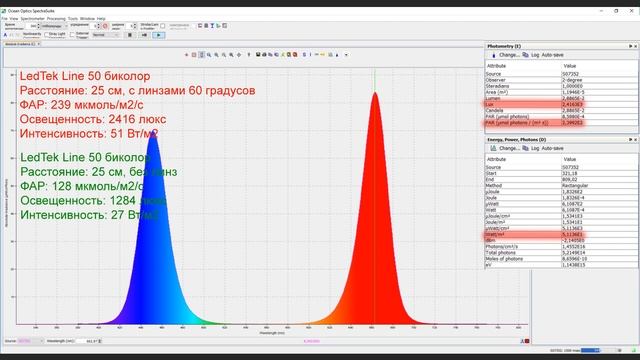Select the Lux row in Photometry table
The image size is (640, 360).
click(561, 104)
